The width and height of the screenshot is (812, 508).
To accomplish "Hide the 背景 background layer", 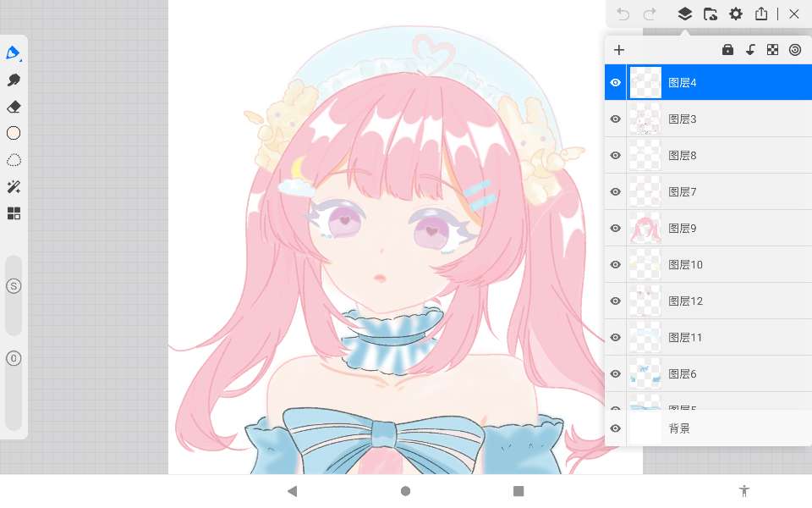I will click(x=616, y=428).
